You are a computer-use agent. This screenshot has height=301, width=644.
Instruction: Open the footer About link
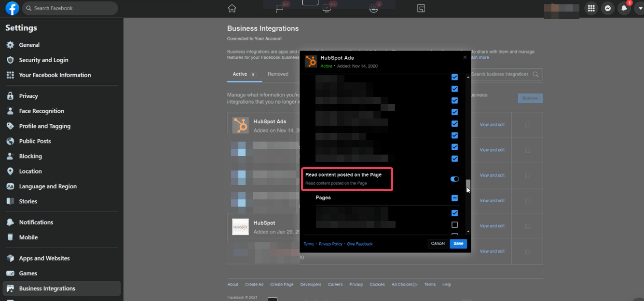click(x=233, y=285)
